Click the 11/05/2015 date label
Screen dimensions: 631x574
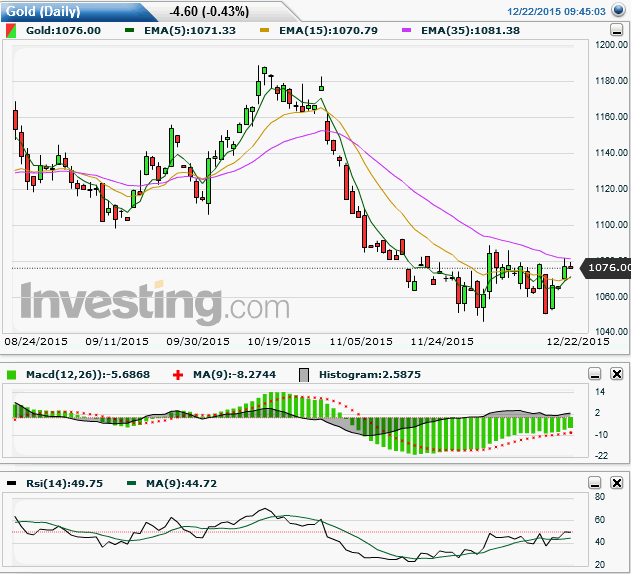coord(361,342)
